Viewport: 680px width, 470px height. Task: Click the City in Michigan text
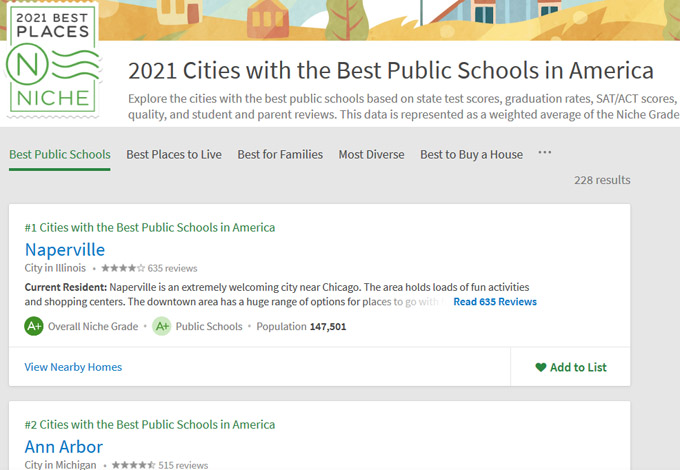(x=60, y=465)
